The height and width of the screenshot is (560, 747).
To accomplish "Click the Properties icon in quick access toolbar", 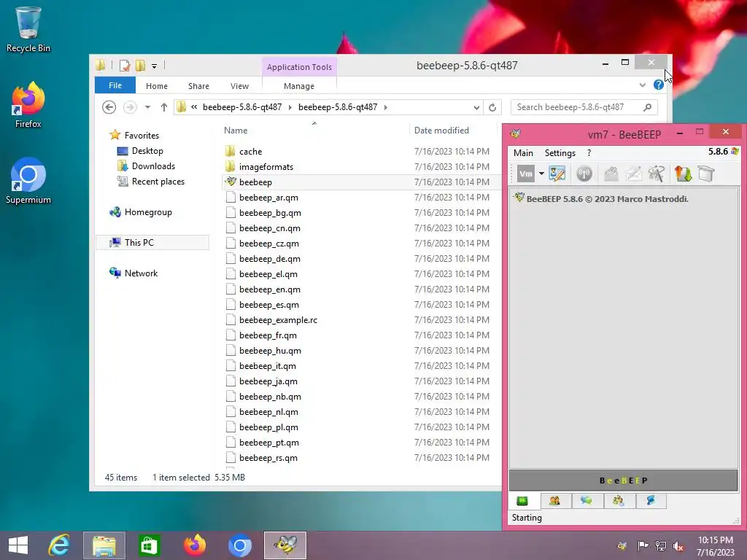I will click(125, 65).
